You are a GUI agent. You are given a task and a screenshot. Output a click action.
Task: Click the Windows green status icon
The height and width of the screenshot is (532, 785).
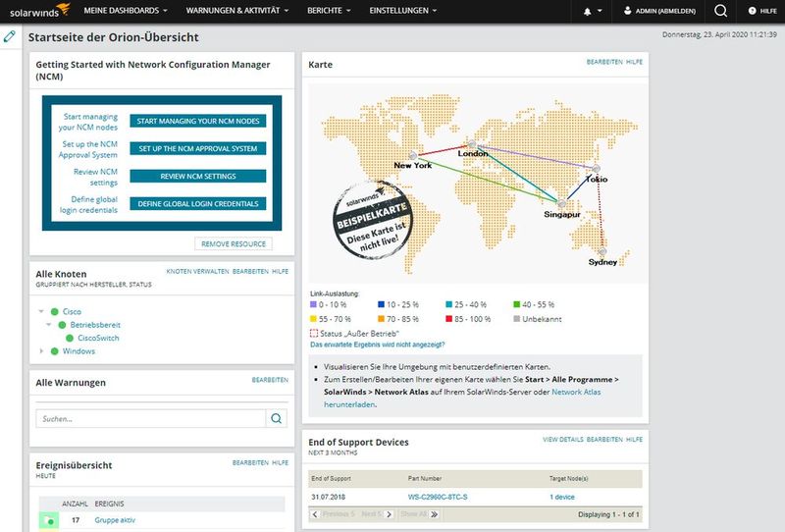pos(55,351)
